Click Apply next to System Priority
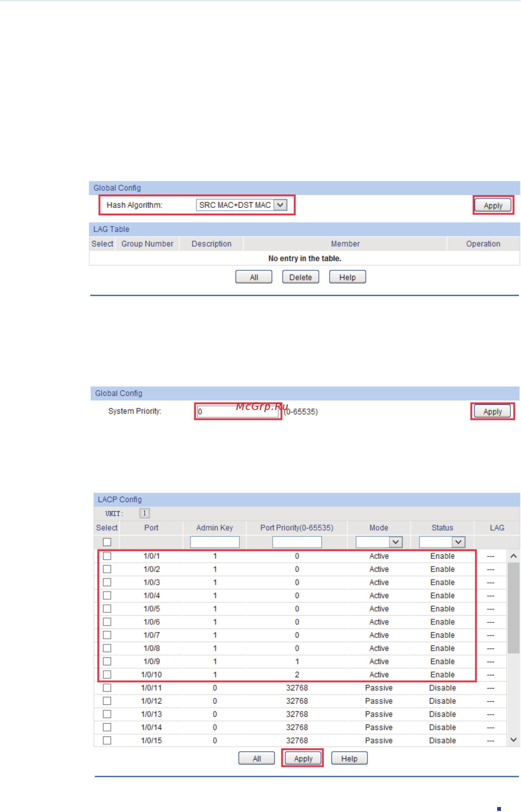 492,412
